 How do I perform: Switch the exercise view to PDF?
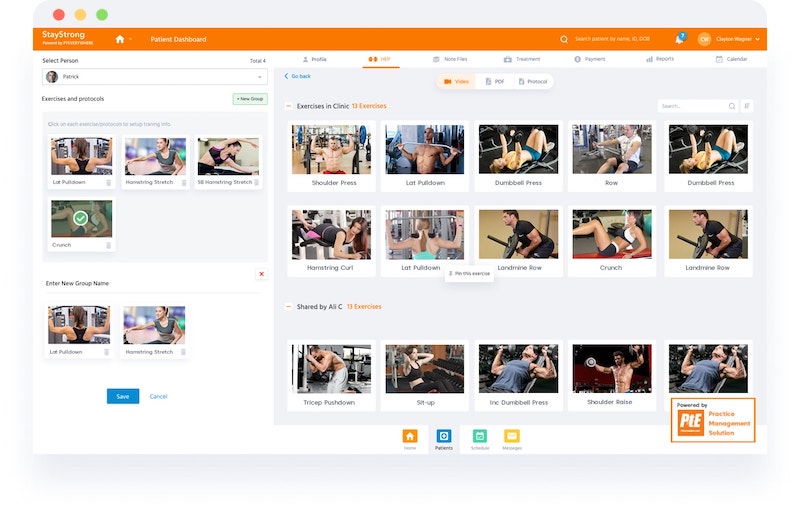pyautogui.click(x=494, y=82)
